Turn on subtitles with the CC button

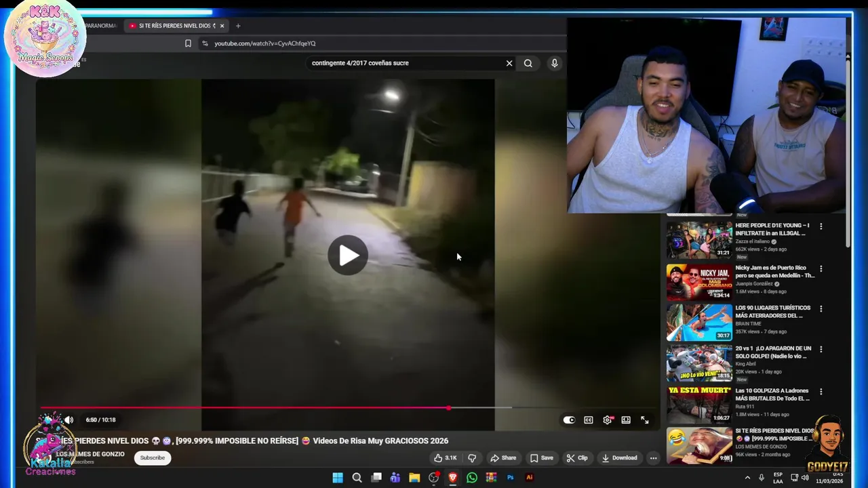tap(589, 420)
